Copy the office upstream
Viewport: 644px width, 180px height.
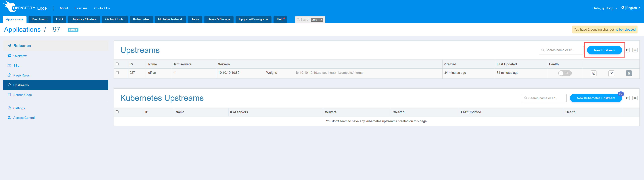tap(593, 73)
